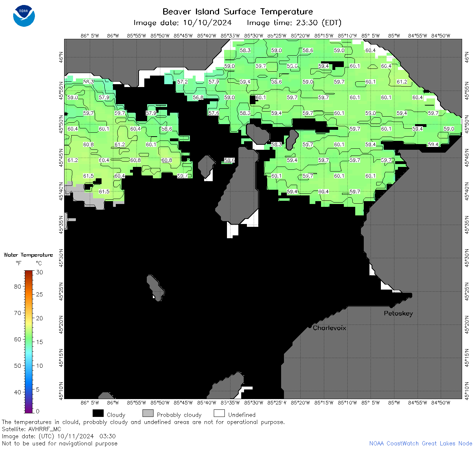476x449 pixels.
Task: Click the small gray island southwest of Beaver Island
Action: coord(155,287)
